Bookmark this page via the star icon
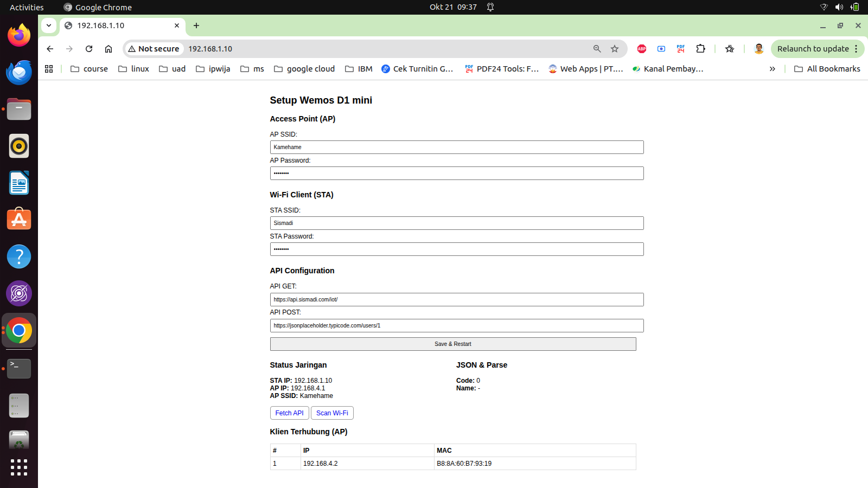The width and height of the screenshot is (868, 488). click(615, 49)
